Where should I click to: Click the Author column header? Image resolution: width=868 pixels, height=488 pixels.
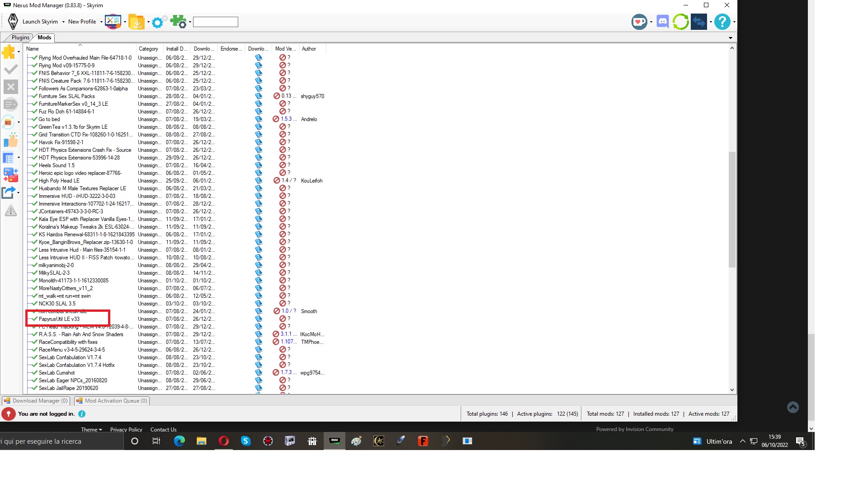point(312,49)
